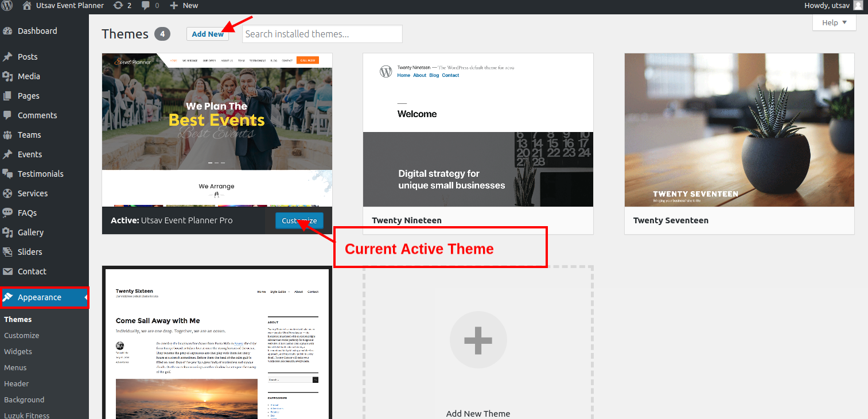Click the Dashboard gauge icon

[x=7, y=31]
